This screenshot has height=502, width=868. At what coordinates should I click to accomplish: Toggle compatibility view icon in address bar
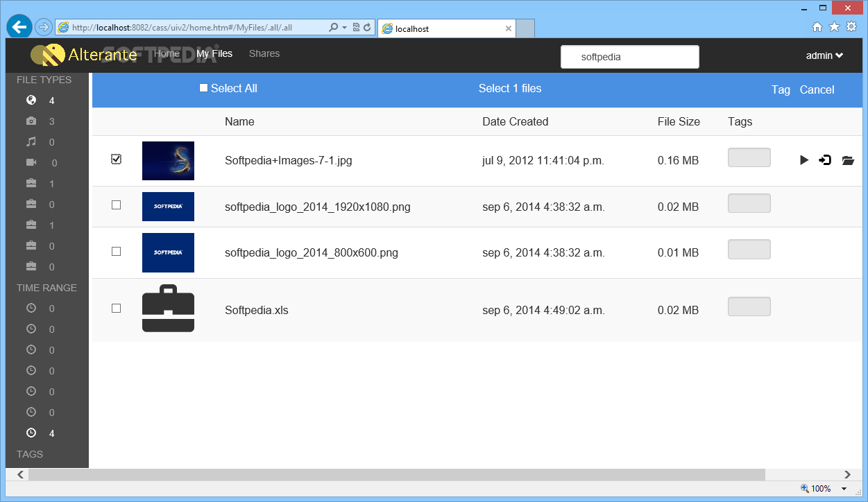(356, 28)
